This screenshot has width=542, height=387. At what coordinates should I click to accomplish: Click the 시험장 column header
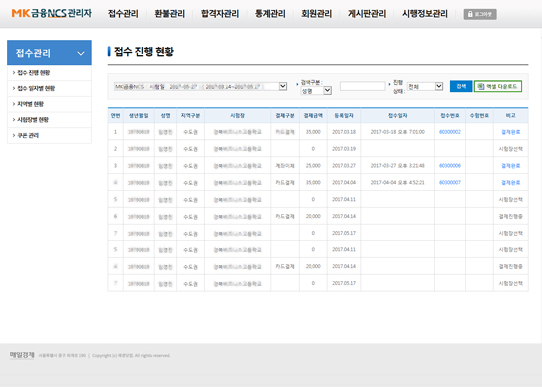pos(237,115)
